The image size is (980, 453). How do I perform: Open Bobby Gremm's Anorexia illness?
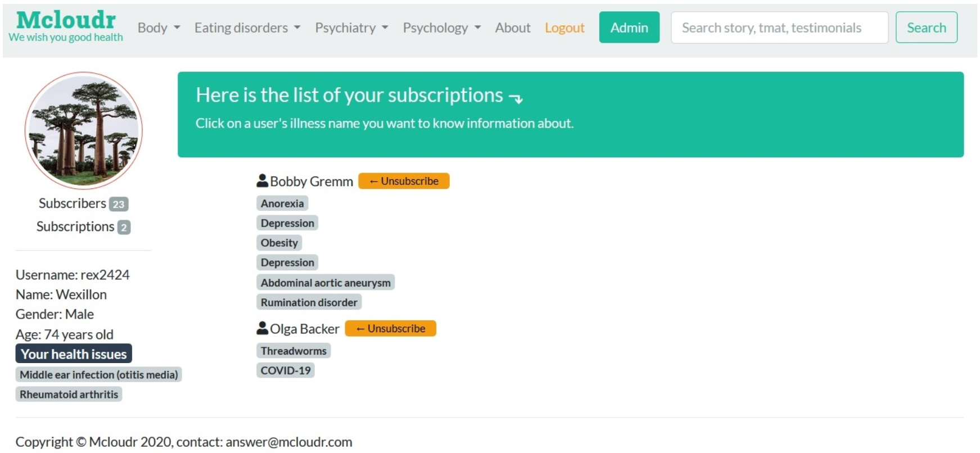coord(282,203)
